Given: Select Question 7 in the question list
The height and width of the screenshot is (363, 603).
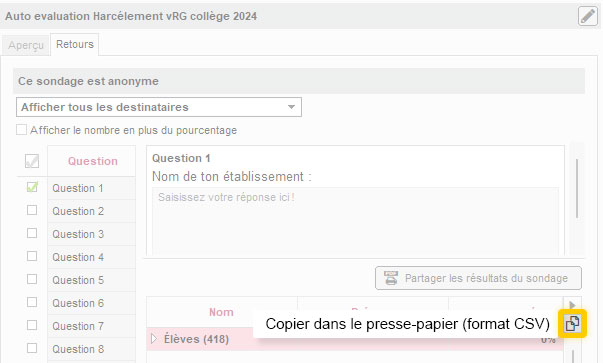Looking at the screenshot, I should pyautogui.click(x=78, y=326).
